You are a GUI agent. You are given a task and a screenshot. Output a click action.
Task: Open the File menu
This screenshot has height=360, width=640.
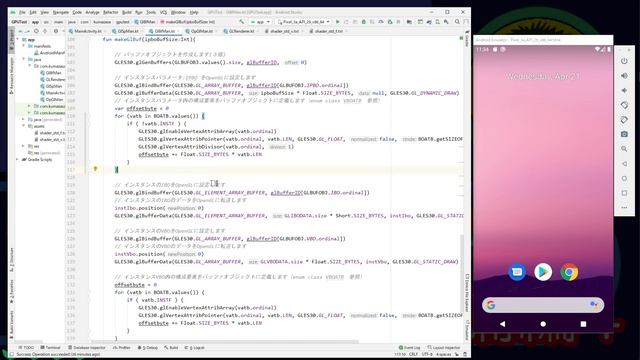[x=22, y=12]
